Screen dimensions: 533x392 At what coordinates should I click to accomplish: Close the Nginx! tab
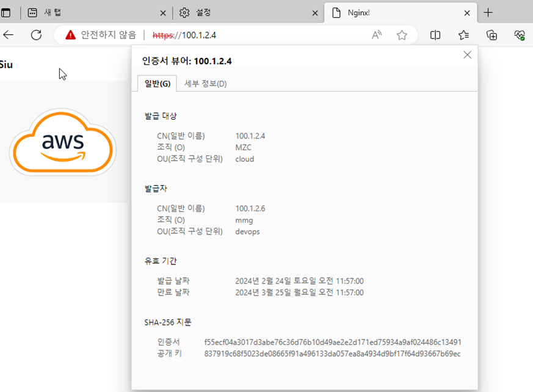click(x=467, y=13)
